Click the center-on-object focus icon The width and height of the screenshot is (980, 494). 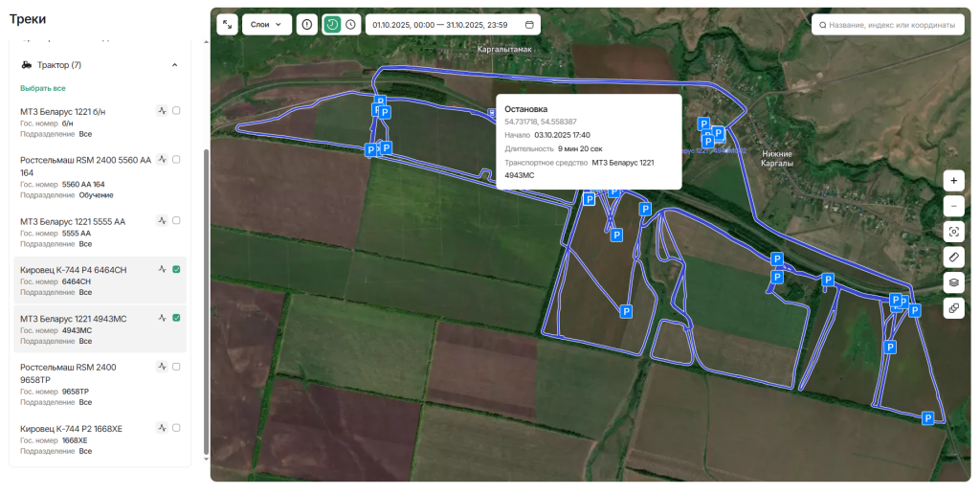pyautogui.click(x=953, y=232)
